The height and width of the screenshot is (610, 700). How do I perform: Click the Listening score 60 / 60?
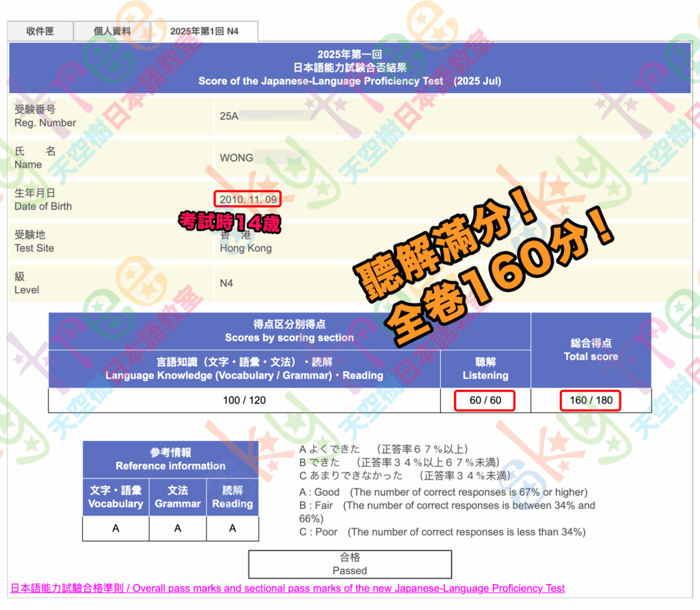pyautogui.click(x=485, y=400)
